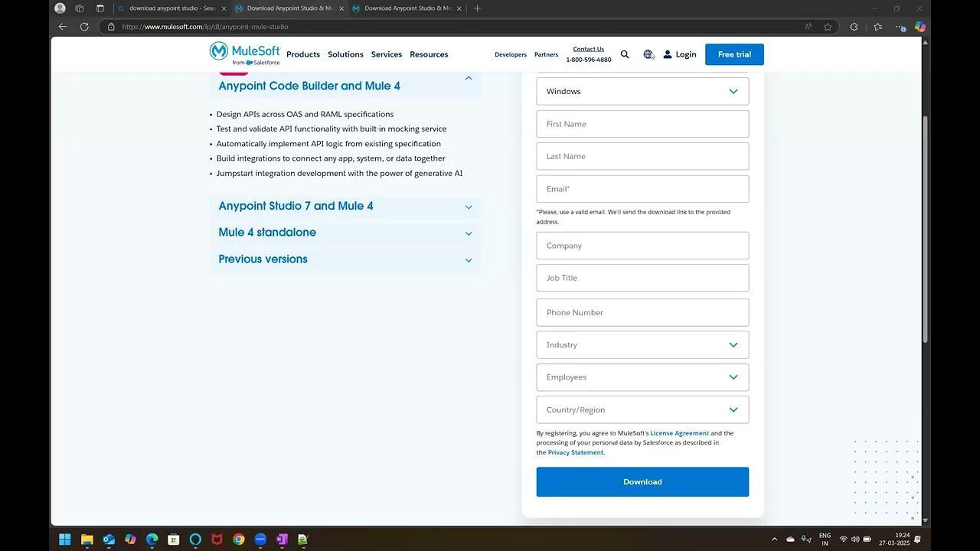Click into the Last Name field

[x=642, y=156]
